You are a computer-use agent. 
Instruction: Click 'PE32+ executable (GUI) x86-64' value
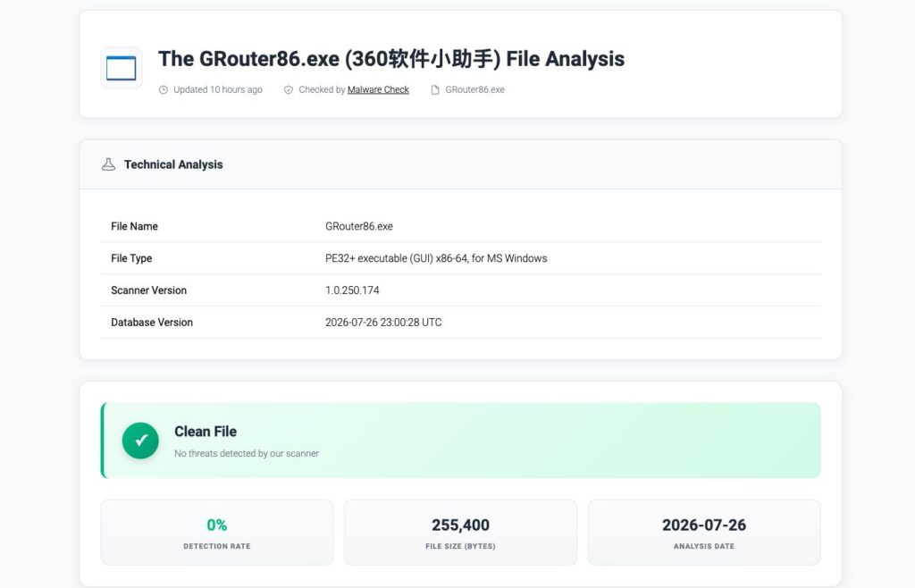click(436, 258)
